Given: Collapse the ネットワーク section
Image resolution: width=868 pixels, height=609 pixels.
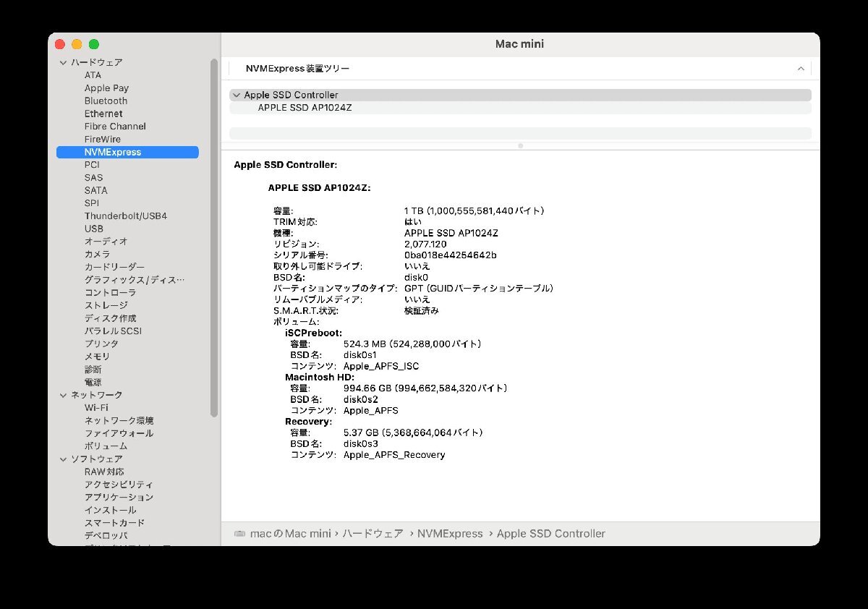Looking at the screenshot, I should point(63,395).
